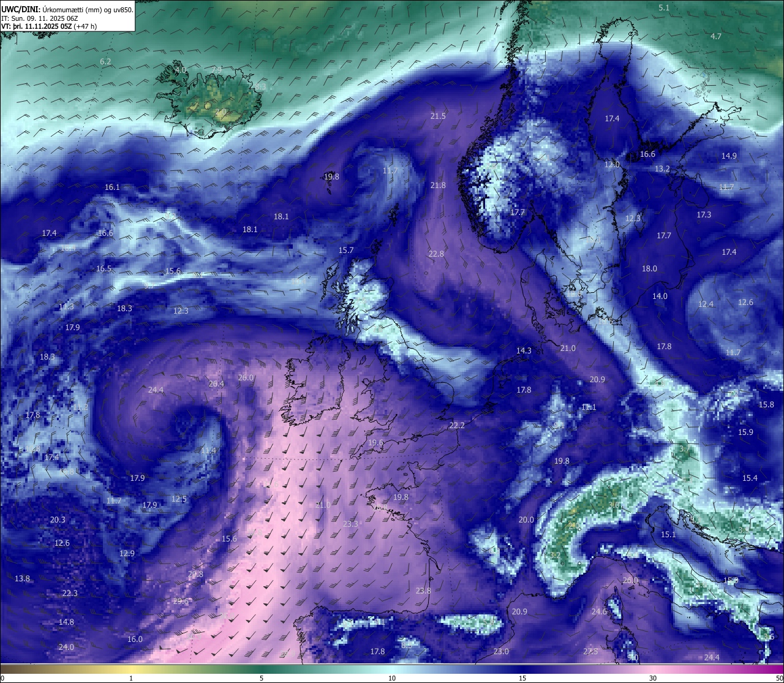The image size is (784, 683).
Task: Click the 23.0 value label
Action: (501, 651)
